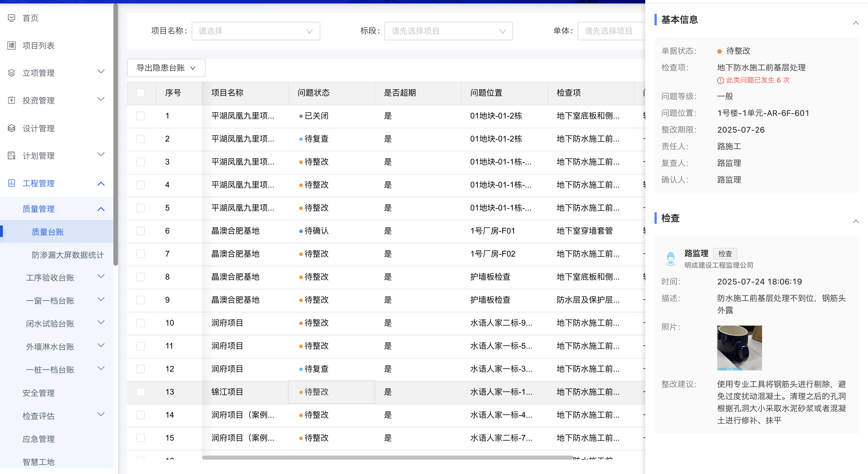The image size is (868, 474).
Task: Open the 项目名称 dropdown selector
Action: [x=256, y=31]
